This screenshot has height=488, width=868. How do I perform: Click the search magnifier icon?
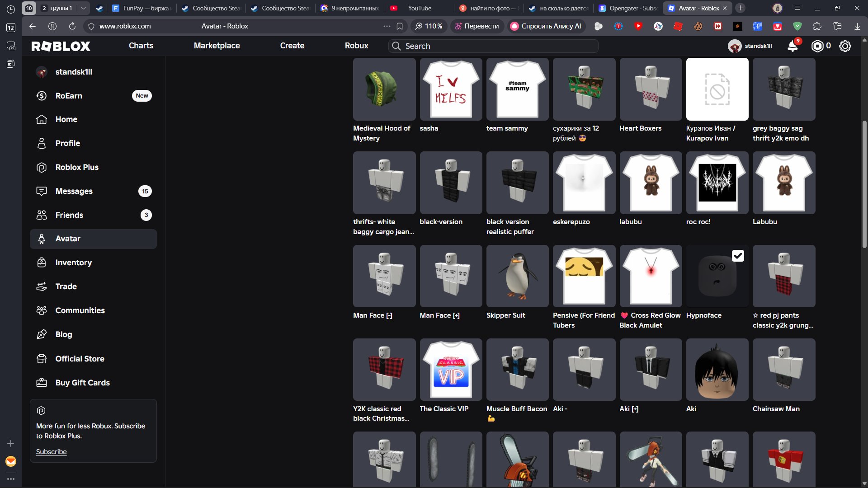[396, 46]
